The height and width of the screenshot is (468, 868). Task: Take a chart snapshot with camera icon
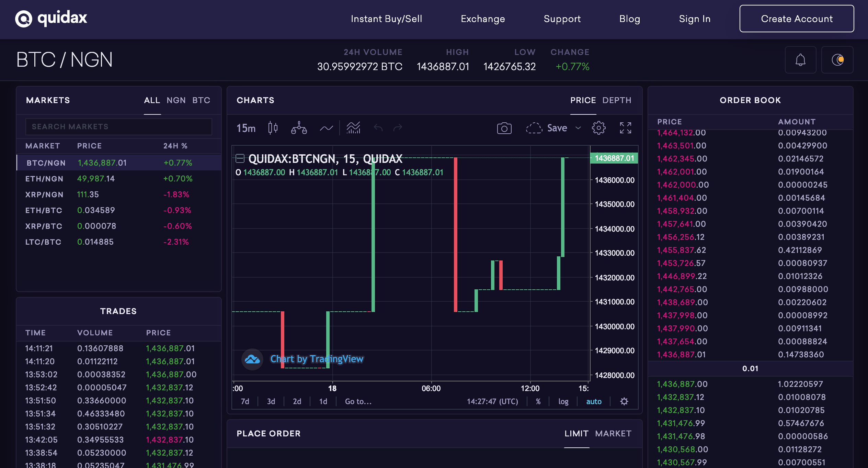pyautogui.click(x=504, y=128)
